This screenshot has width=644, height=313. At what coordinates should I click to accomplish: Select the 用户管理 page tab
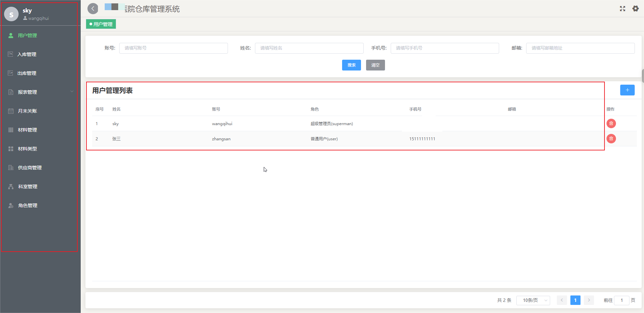(101, 24)
